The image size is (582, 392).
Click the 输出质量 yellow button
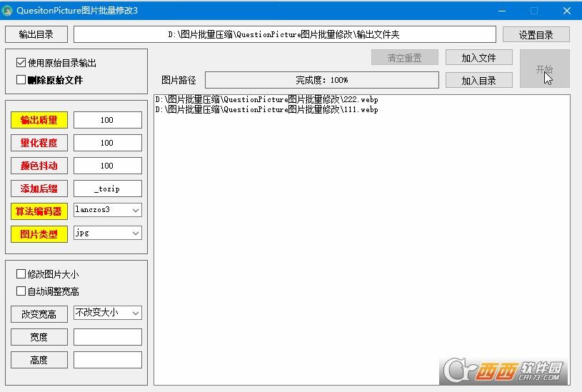[x=39, y=120]
